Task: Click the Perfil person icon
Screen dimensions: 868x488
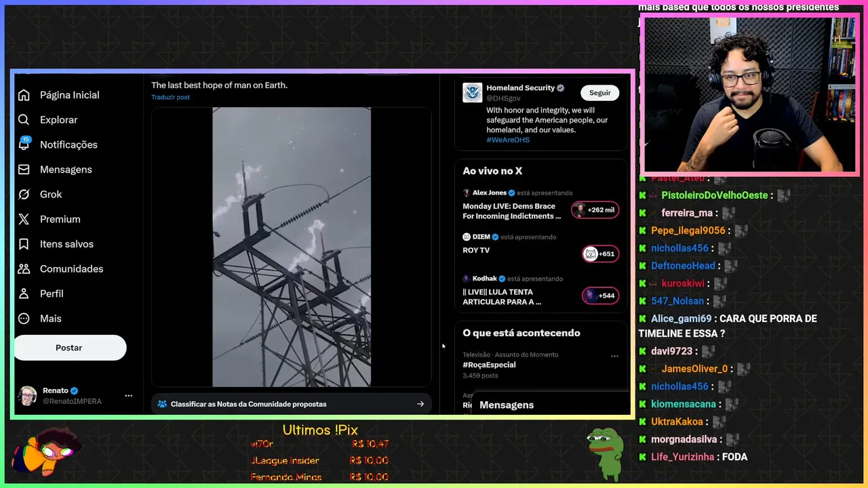Action: pos(24,293)
